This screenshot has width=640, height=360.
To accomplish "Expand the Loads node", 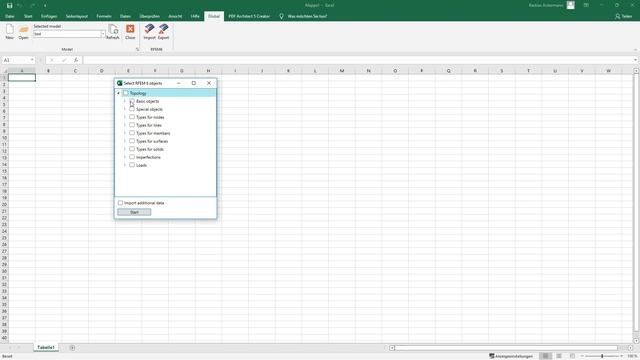I will coord(125,165).
